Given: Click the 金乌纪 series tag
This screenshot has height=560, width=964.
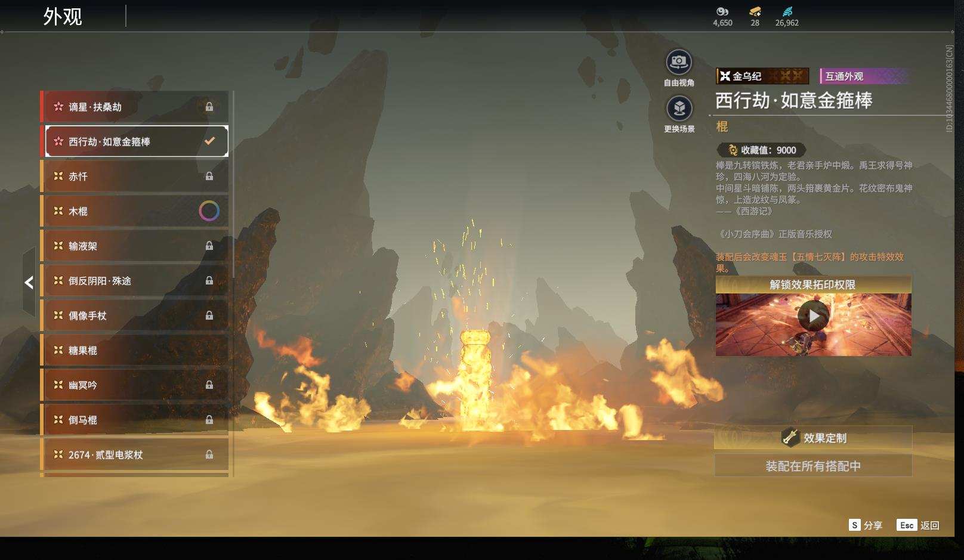Looking at the screenshot, I should pos(762,76).
